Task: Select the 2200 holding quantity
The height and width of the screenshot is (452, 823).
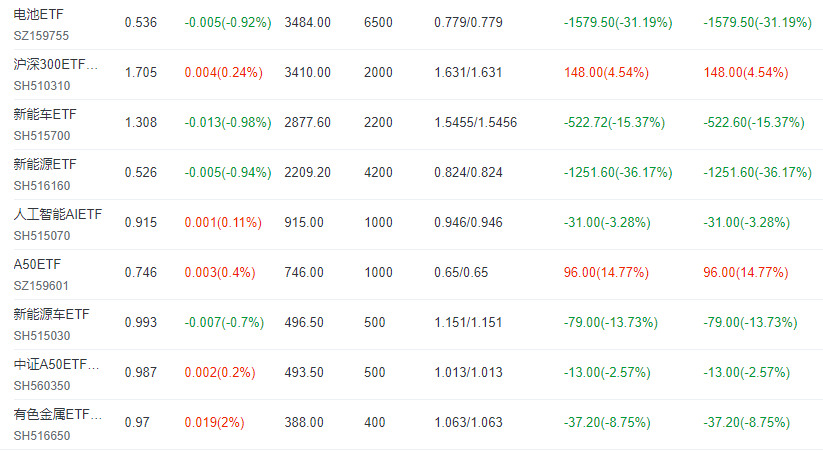Action: 378,122
